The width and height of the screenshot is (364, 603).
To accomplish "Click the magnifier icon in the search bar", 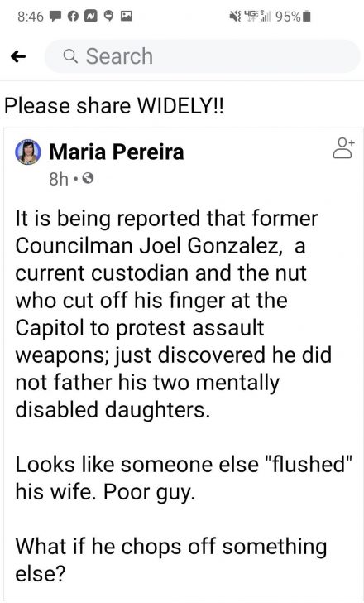I will click(70, 57).
